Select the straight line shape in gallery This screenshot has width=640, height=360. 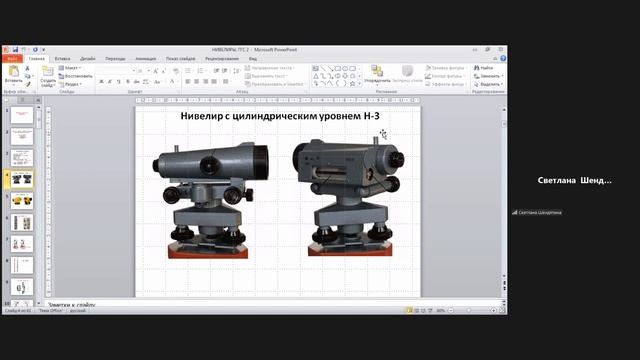[323, 68]
